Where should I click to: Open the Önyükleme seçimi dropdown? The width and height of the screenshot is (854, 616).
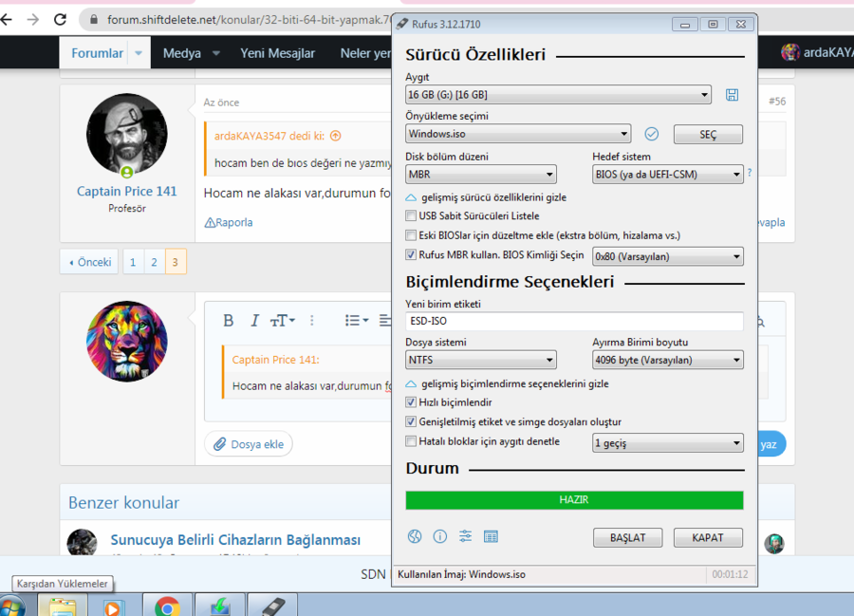[x=518, y=134]
